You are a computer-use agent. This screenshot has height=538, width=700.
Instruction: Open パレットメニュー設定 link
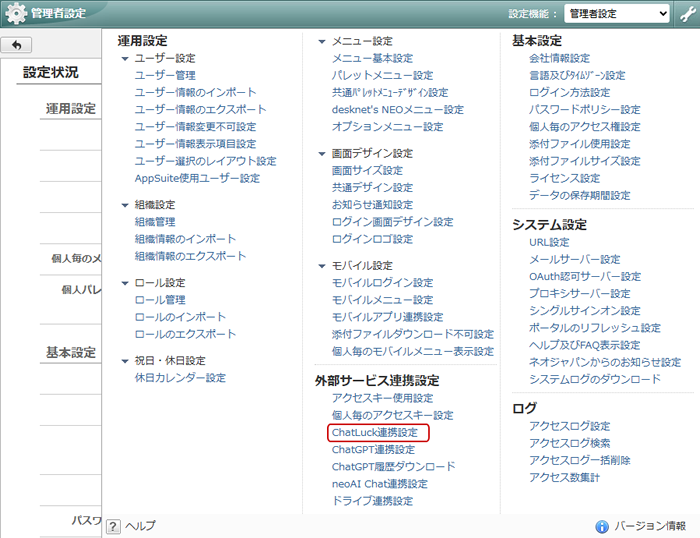tap(383, 75)
